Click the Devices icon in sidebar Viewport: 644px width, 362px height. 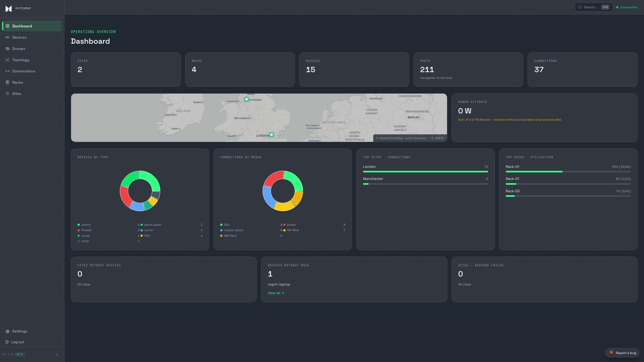pyautogui.click(x=8, y=37)
